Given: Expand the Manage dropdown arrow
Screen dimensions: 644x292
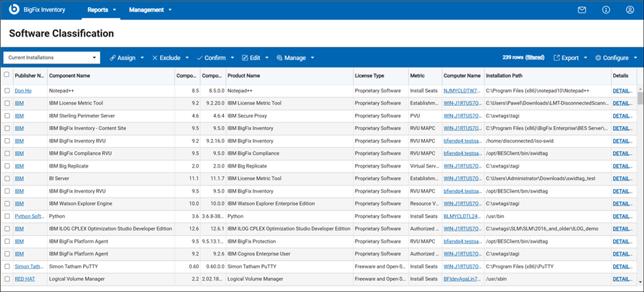Looking at the screenshot, I should [x=313, y=58].
